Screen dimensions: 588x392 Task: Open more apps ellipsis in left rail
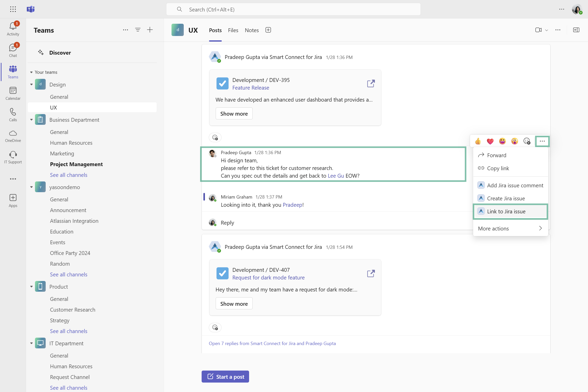[13, 179]
